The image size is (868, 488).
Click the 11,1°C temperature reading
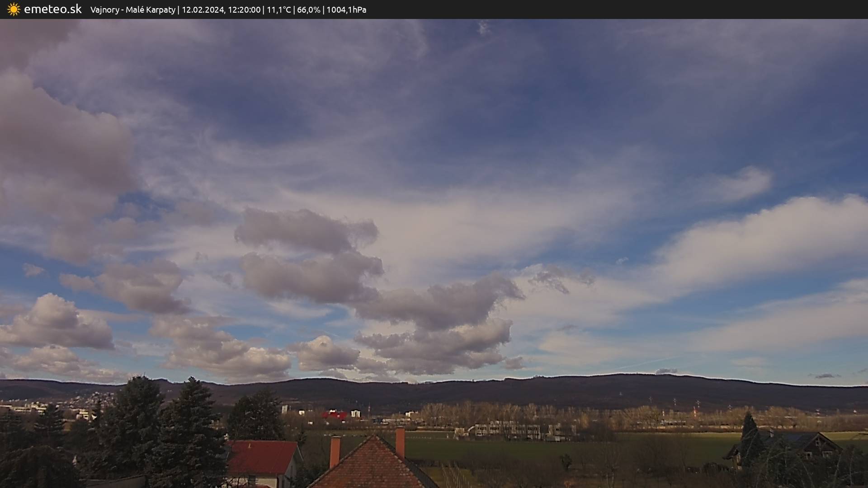tap(278, 9)
